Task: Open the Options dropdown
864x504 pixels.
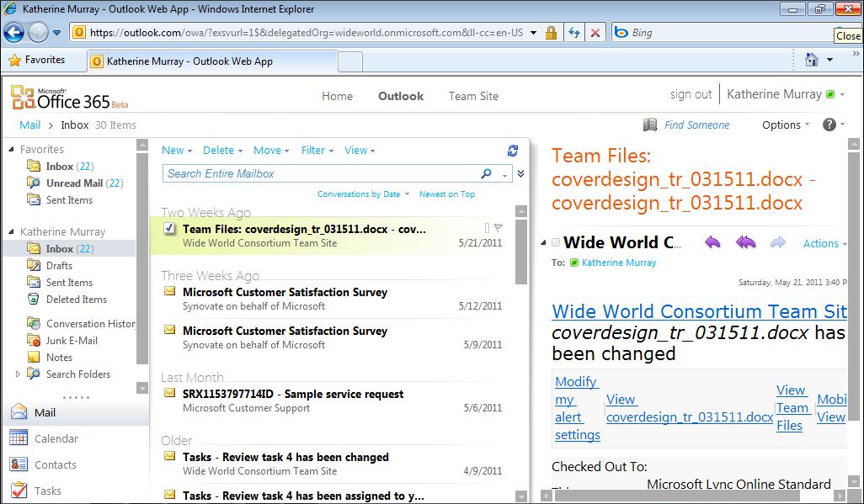Action: pos(786,125)
